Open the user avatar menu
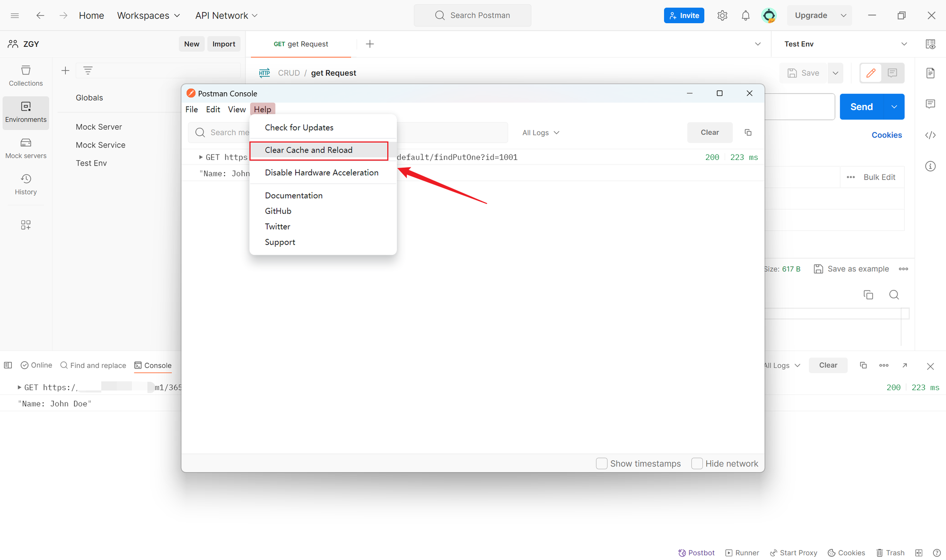This screenshot has width=946, height=560. (769, 16)
